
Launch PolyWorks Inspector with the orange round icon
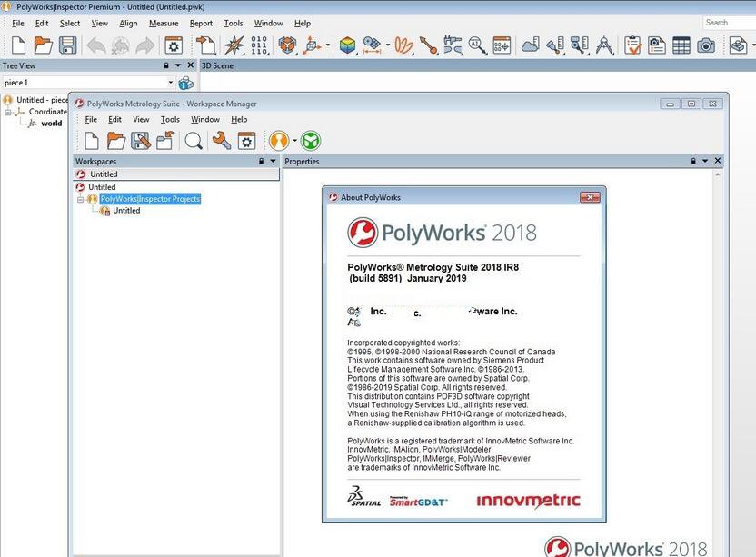click(x=279, y=141)
